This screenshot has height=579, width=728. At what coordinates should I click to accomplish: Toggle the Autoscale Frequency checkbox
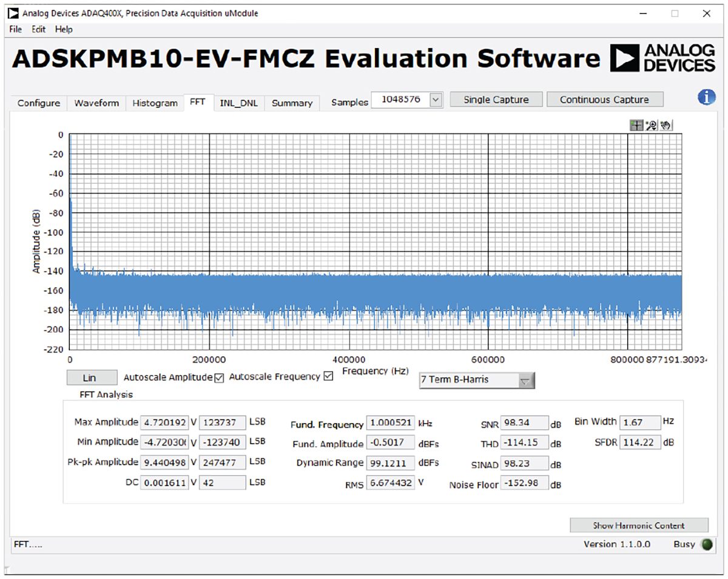coord(329,376)
